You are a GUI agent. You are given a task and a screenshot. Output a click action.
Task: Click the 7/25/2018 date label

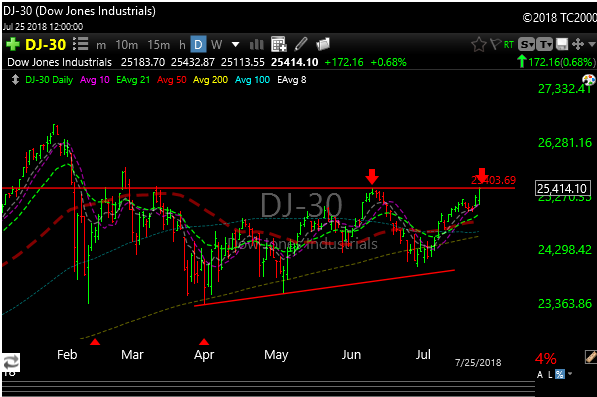pos(478,362)
